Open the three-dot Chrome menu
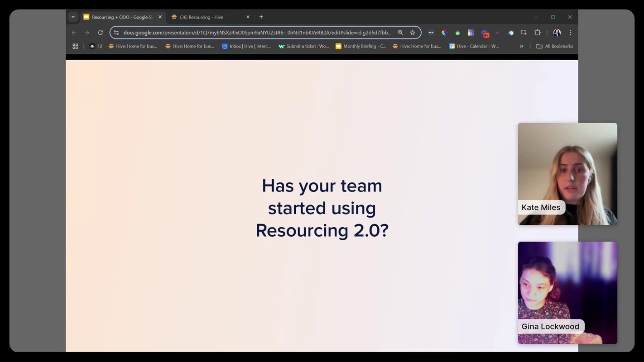Viewport: 644px width, 362px height. (x=570, y=32)
